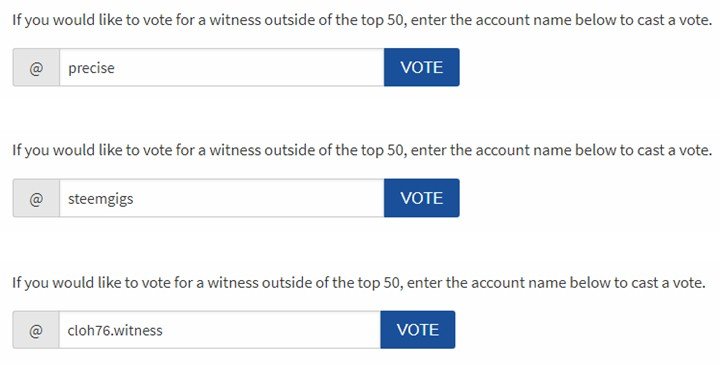Image resolution: width=720 pixels, height=365 pixels.
Task: Cast vote for steemgigs
Action: coord(422,198)
